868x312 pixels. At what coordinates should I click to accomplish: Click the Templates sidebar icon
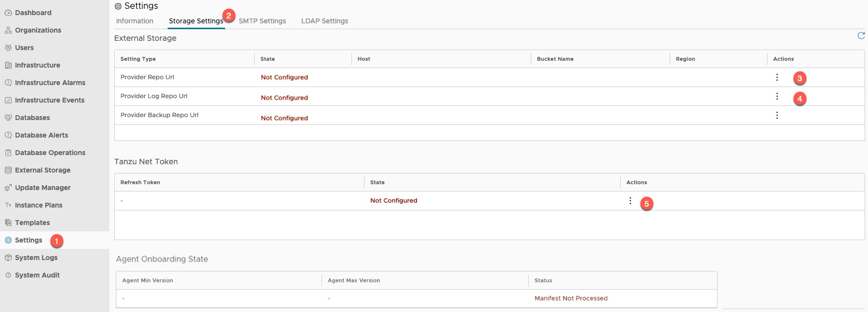coord(8,223)
